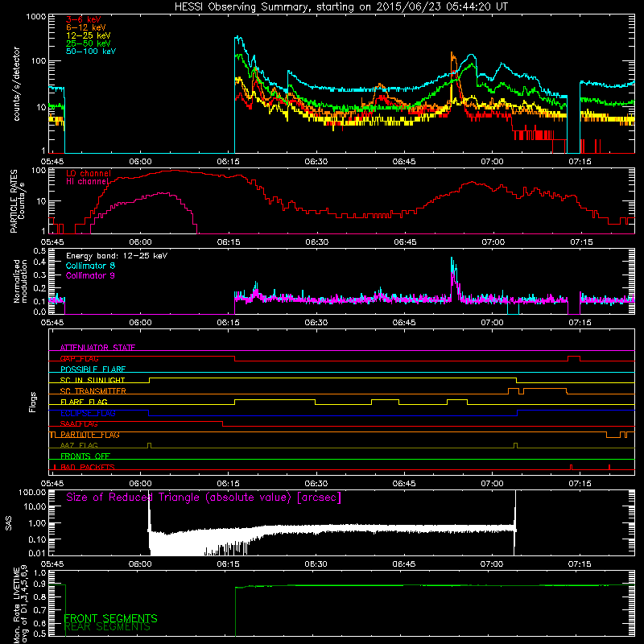Viewport: 644px width, 644px height.
Task: Click the 100.00 tick on SAS axis
Action: click(x=33, y=493)
